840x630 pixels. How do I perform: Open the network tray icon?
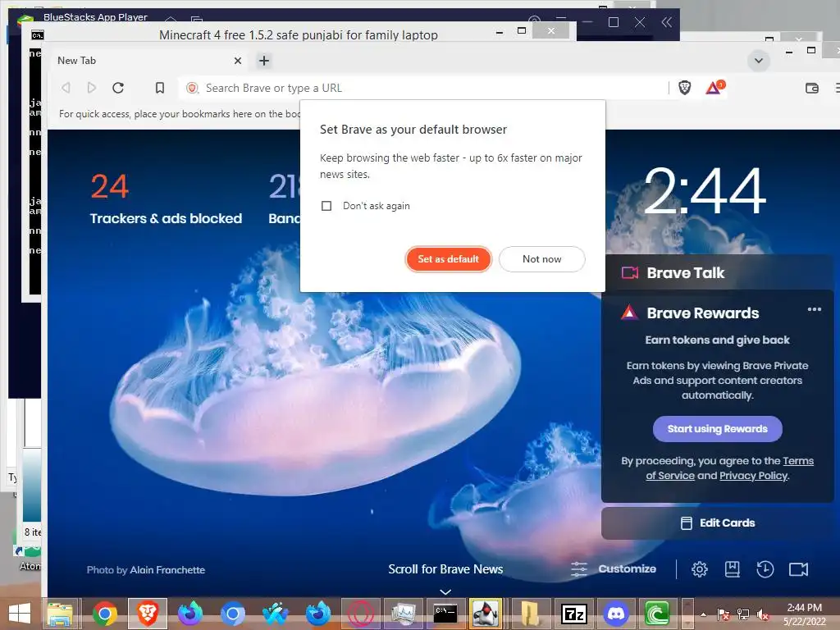tap(742, 614)
